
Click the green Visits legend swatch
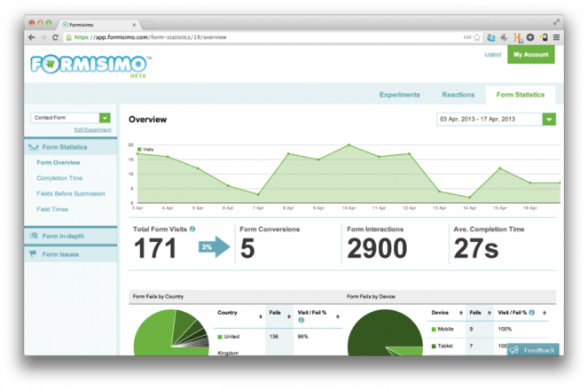point(139,150)
